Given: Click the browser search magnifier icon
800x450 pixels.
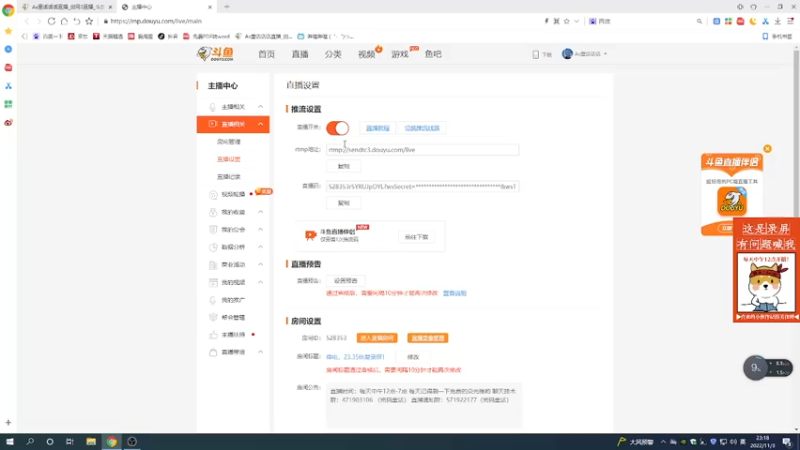Looking at the screenshot, I should [x=699, y=21].
